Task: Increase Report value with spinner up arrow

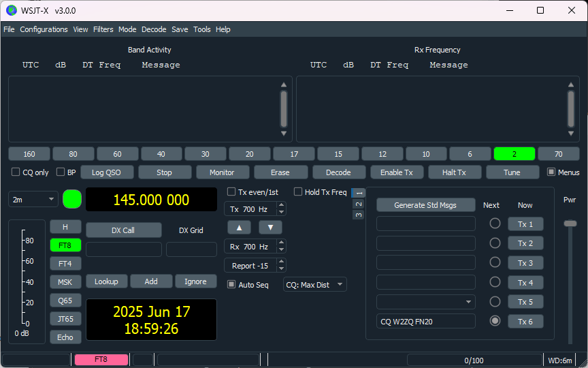Action: [x=281, y=262]
